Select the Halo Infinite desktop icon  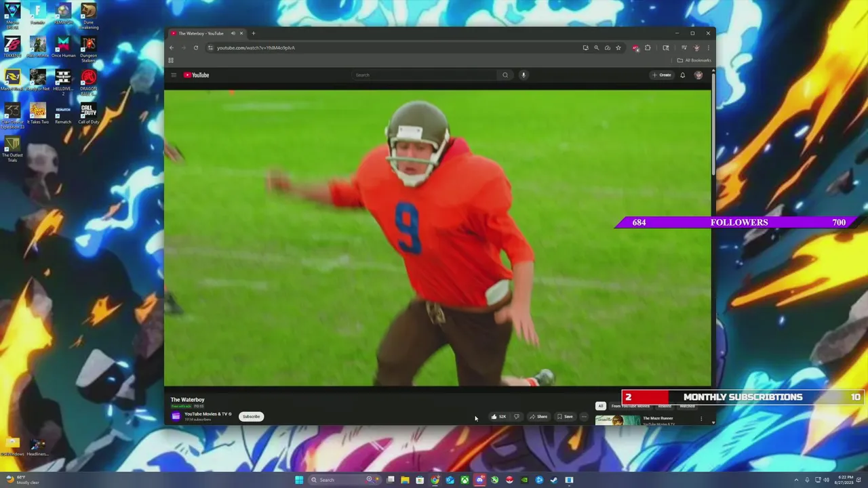click(37, 47)
